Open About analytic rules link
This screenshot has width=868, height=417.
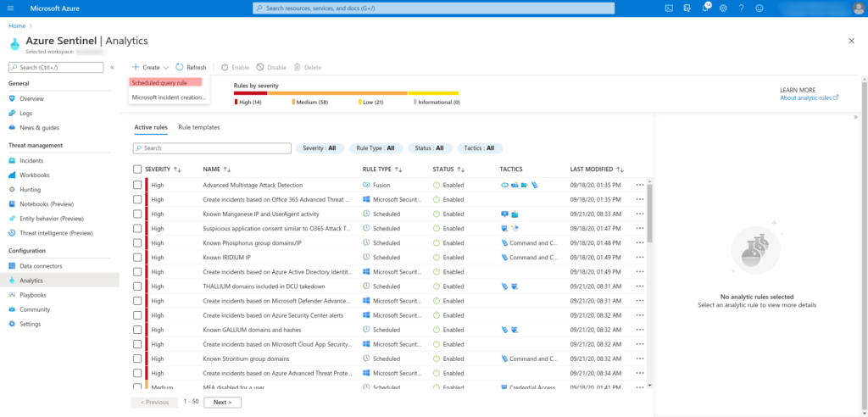pyautogui.click(x=810, y=97)
